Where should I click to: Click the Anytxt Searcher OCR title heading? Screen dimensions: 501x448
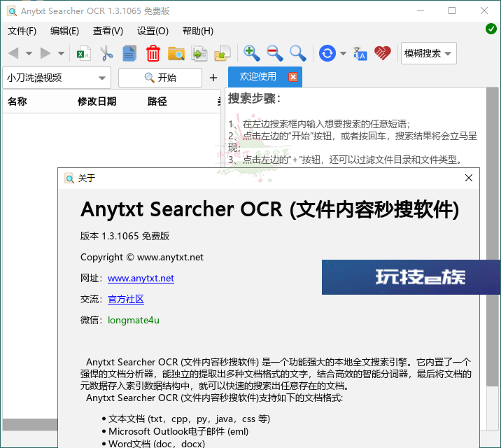269,209
